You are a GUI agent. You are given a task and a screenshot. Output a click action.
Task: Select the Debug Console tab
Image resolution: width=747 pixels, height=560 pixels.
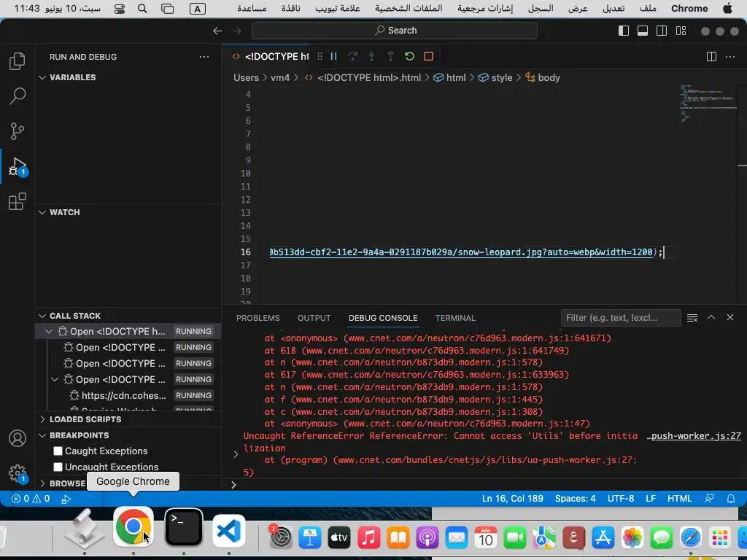pyautogui.click(x=383, y=318)
